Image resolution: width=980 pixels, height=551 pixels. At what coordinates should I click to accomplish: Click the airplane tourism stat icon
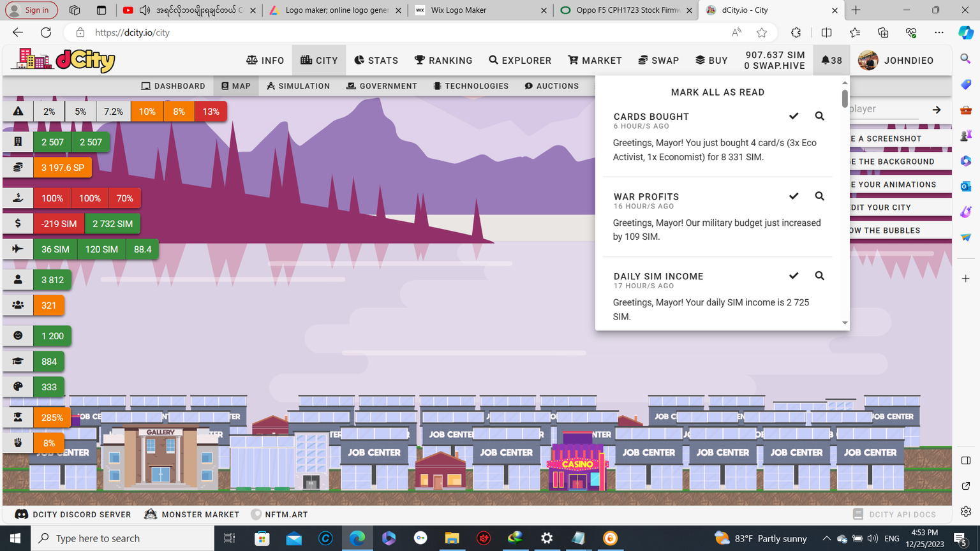coord(18,249)
